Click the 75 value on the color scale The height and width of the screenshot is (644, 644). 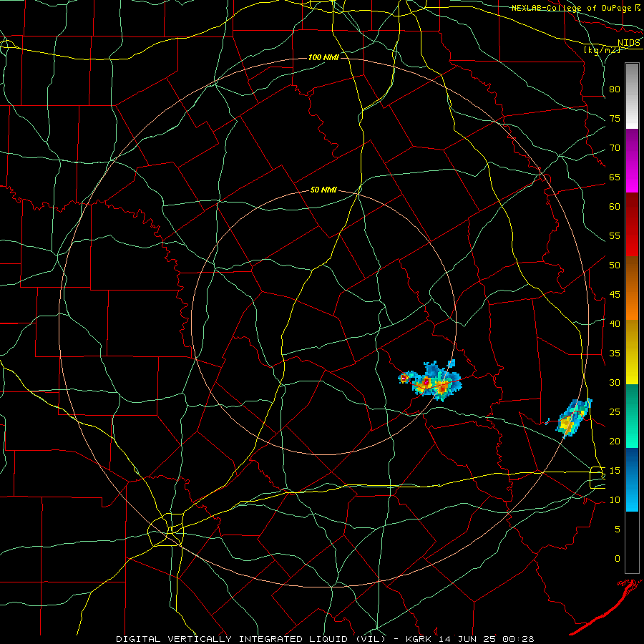615,118
